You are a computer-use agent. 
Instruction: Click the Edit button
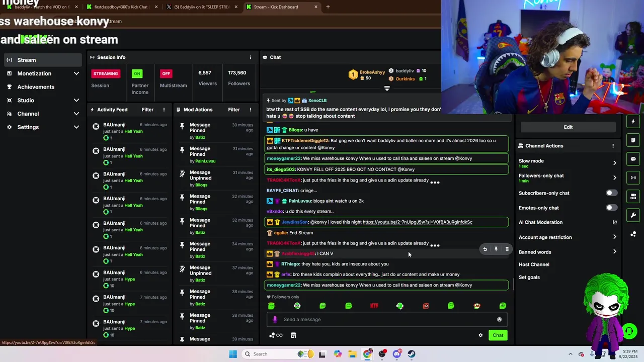(x=568, y=127)
